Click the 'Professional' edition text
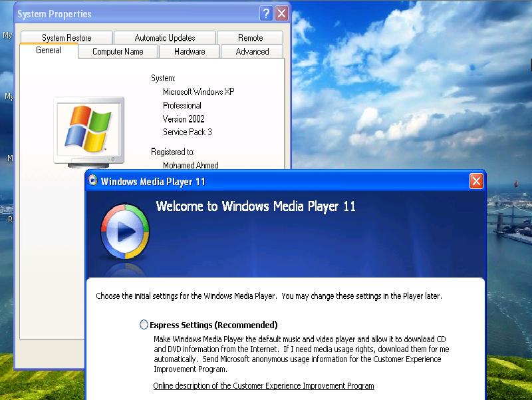Image resolution: width=532 pixels, height=400 pixels. point(182,105)
